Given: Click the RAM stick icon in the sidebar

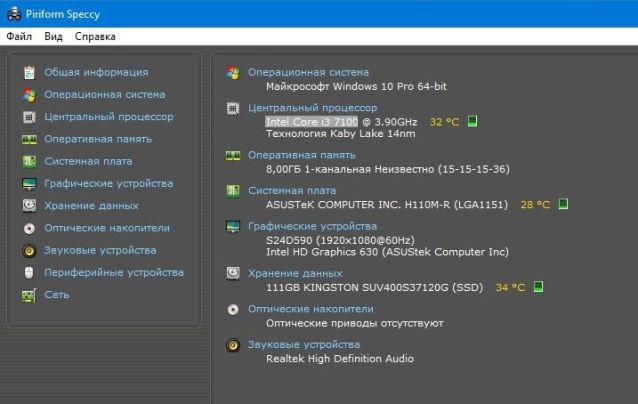Looking at the screenshot, I should tap(29, 140).
